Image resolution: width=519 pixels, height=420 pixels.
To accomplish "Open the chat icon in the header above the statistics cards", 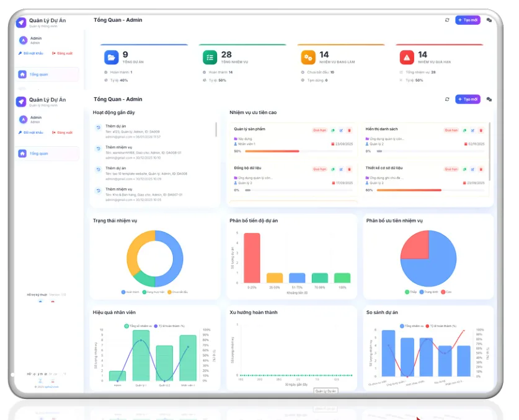I will (x=489, y=20).
